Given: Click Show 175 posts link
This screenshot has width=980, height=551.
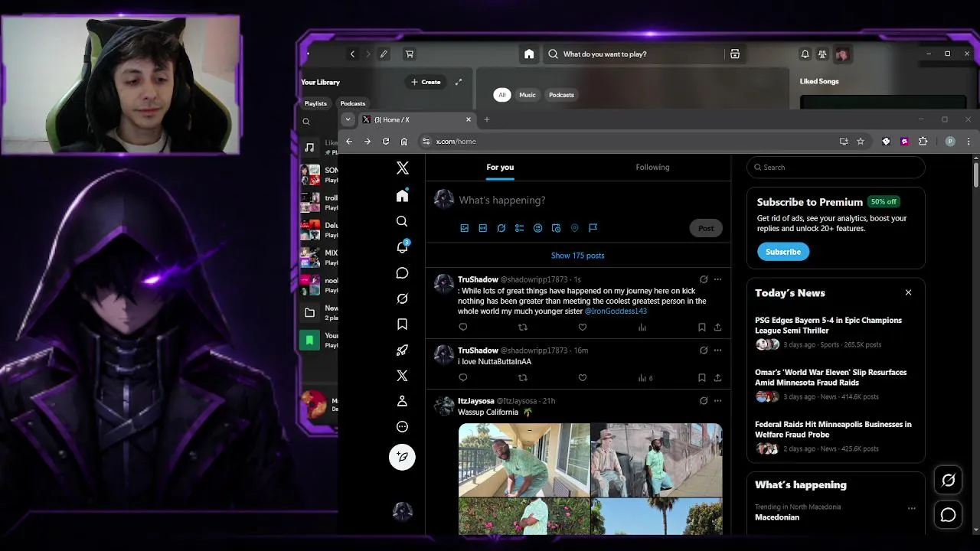Looking at the screenshot, I should 578,256.
